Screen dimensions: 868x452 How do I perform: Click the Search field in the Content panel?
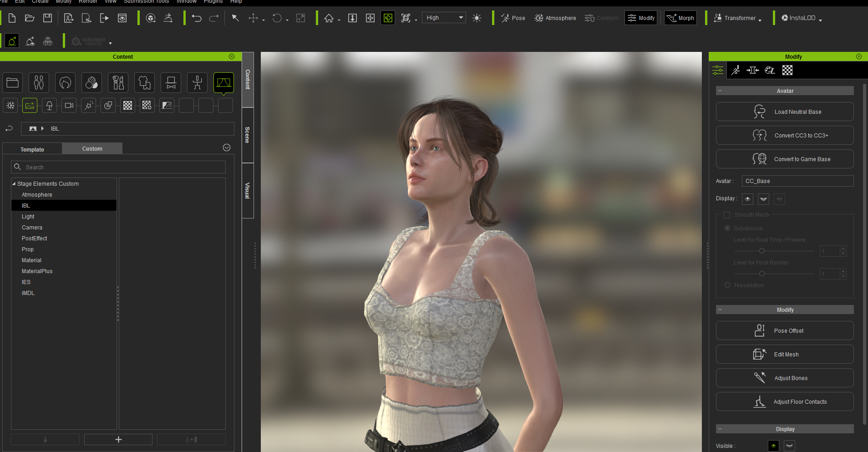click(x=118, y=167)
